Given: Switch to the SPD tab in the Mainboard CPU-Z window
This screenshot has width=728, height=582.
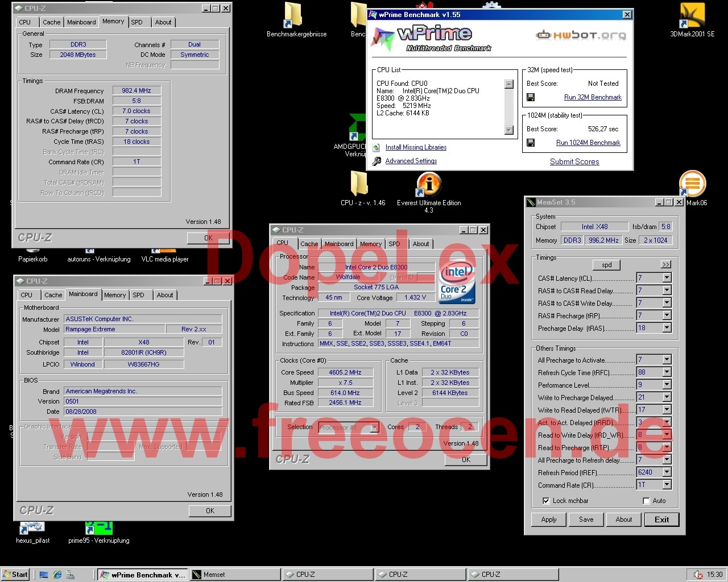Looking at the screenshot, I should click(x=138, y=295).
